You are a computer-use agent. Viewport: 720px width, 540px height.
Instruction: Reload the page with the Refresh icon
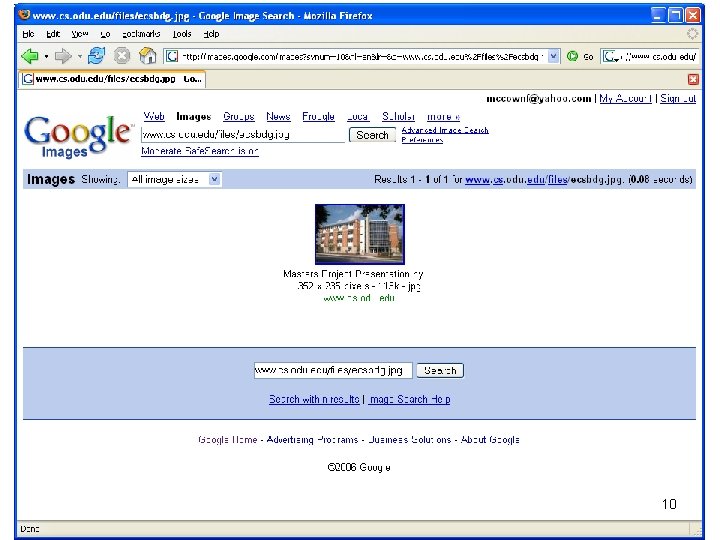coord(96,56)
